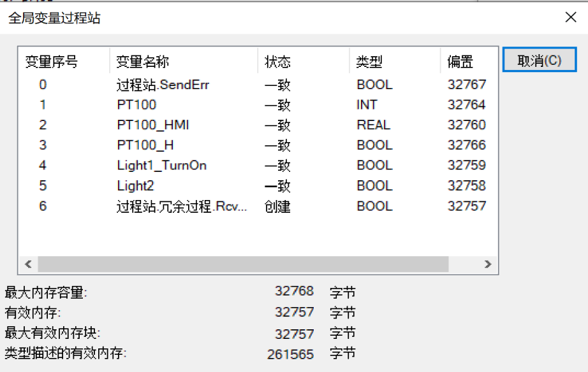Screen dimensions: 588x372
Task: Click the scrollbar's left arrow
Action: 28,264
